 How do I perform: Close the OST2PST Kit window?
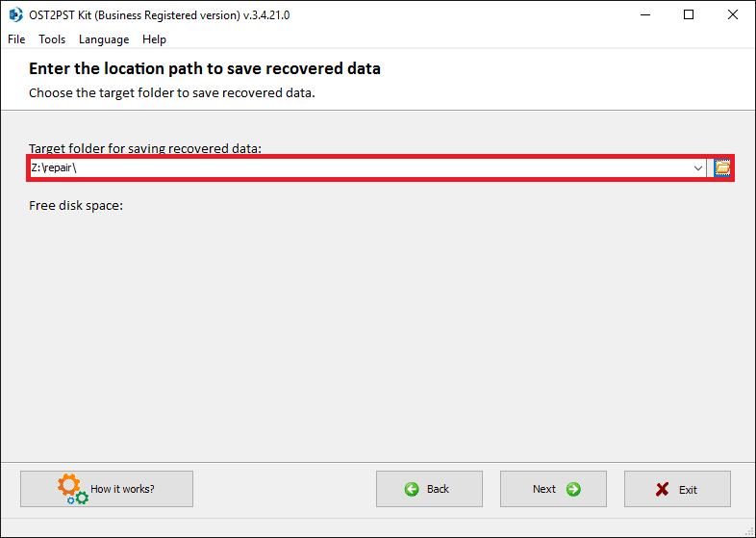[x=732, y=15]
